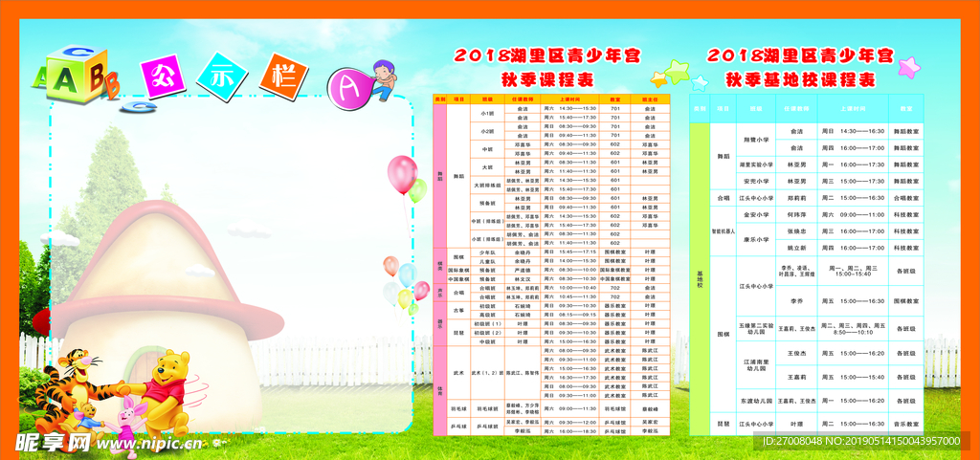Select the '中级班' class cell
980x460 pixels.
[487, 341]
